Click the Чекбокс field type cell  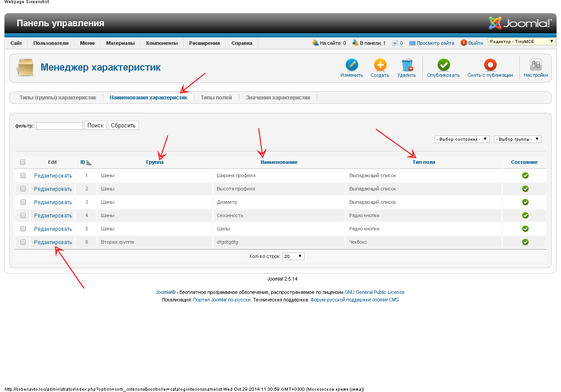424,242
